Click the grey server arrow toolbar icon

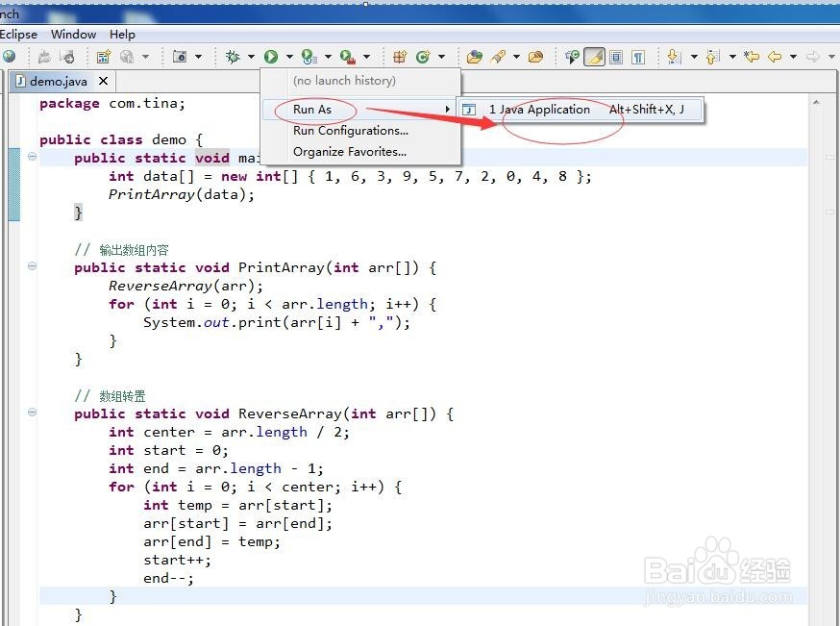point(67,57)
